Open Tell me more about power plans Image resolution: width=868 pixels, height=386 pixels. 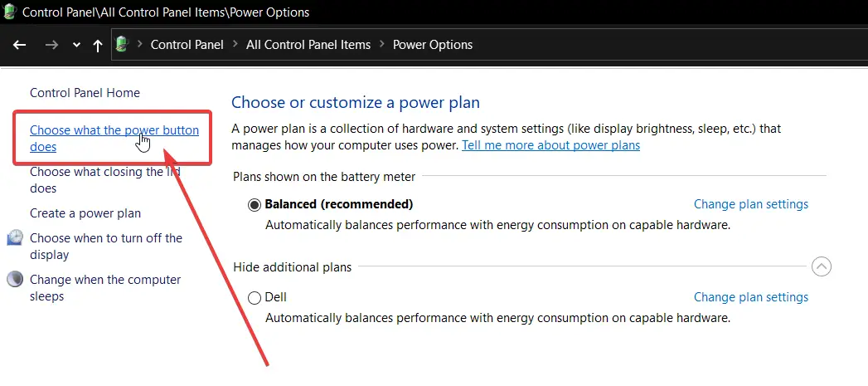pyautogui.click(x=550, y=145)
